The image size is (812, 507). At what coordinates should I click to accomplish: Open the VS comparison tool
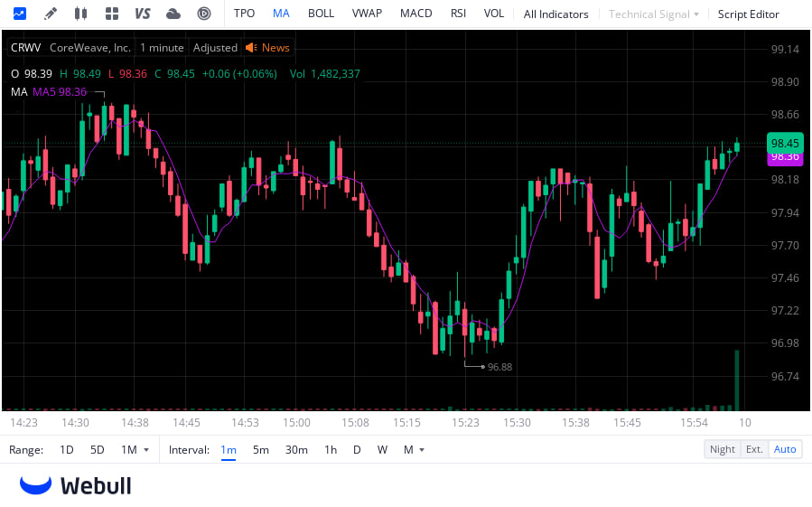(x=143, y=14)
